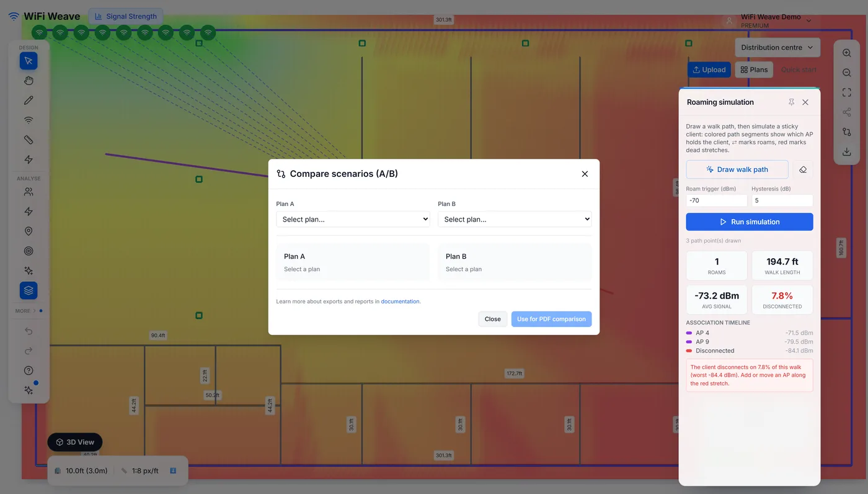Open the compare scenarios icon in right toolbar
The width and height of the screenshot is (868, 494).
pos(847,132)
